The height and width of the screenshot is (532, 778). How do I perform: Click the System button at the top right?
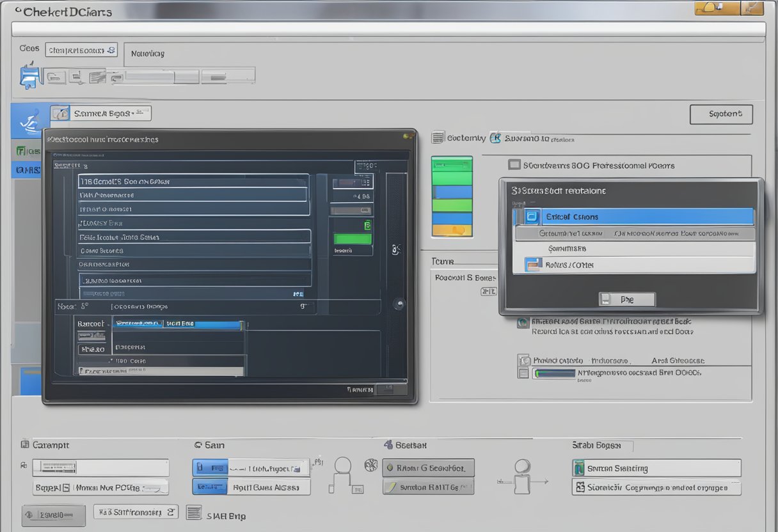coord(720,114)
